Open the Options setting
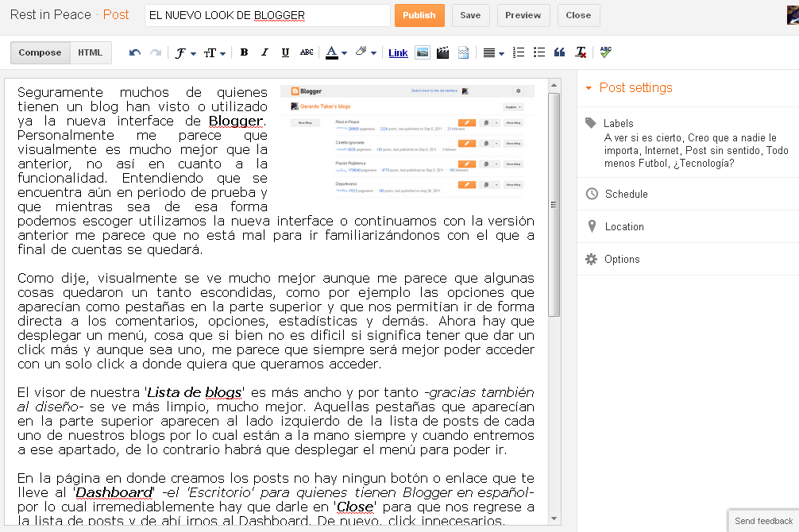Viewport: 799px width, 532px height. tap(622, 260)
